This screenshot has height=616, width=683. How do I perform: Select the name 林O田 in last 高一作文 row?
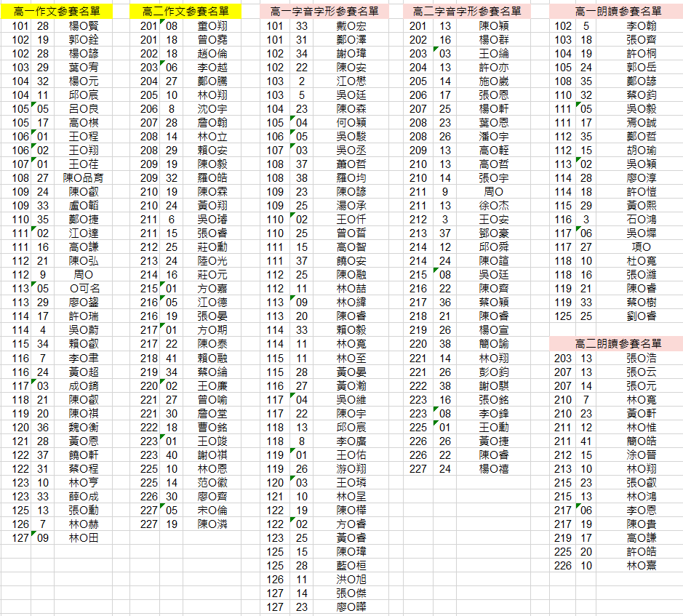coord(83,537)
